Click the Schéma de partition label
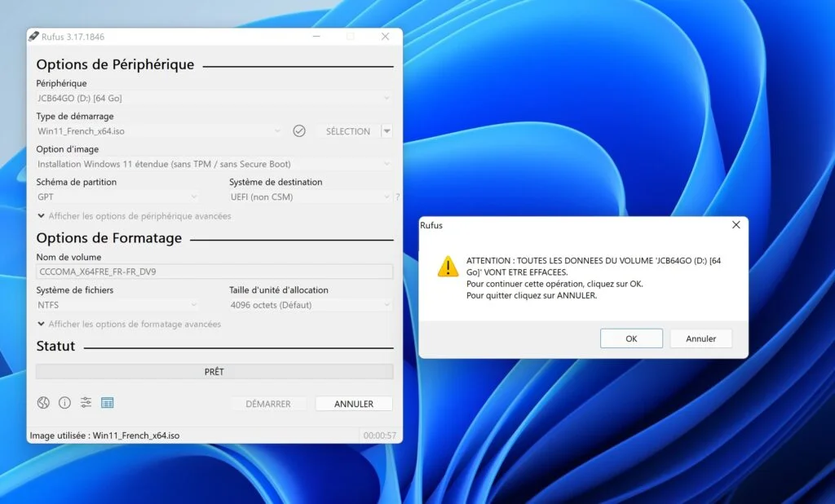Viewport: 835px width, 504px height. (x=76, y=182)
